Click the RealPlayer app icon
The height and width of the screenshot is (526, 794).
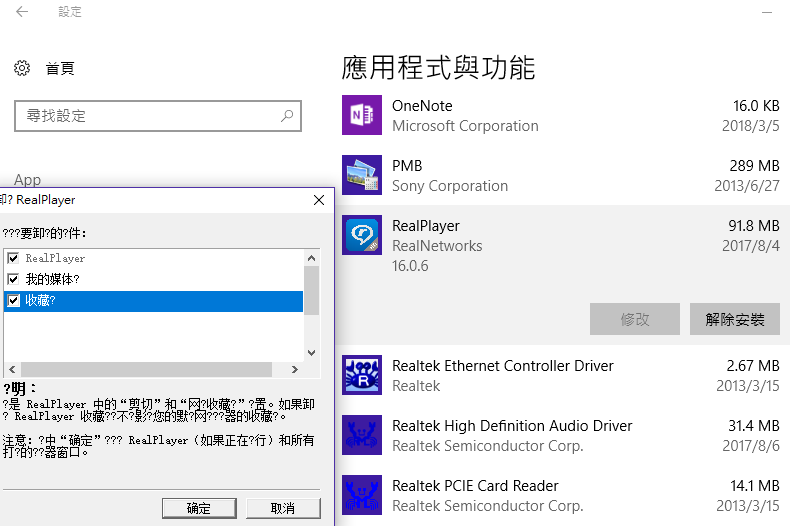[362, 235]
